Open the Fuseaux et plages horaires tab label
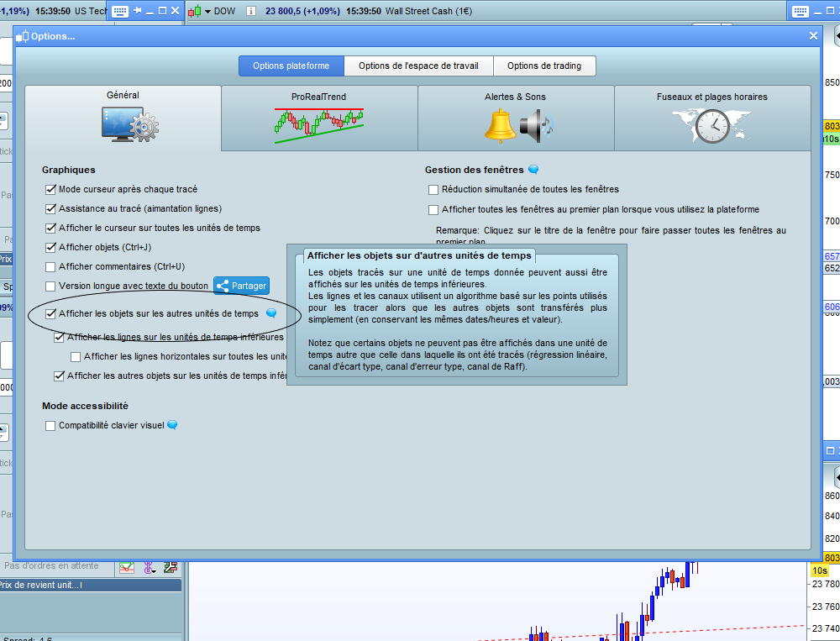The width and height of the screenshot is (840, 641). click(712, 97)
